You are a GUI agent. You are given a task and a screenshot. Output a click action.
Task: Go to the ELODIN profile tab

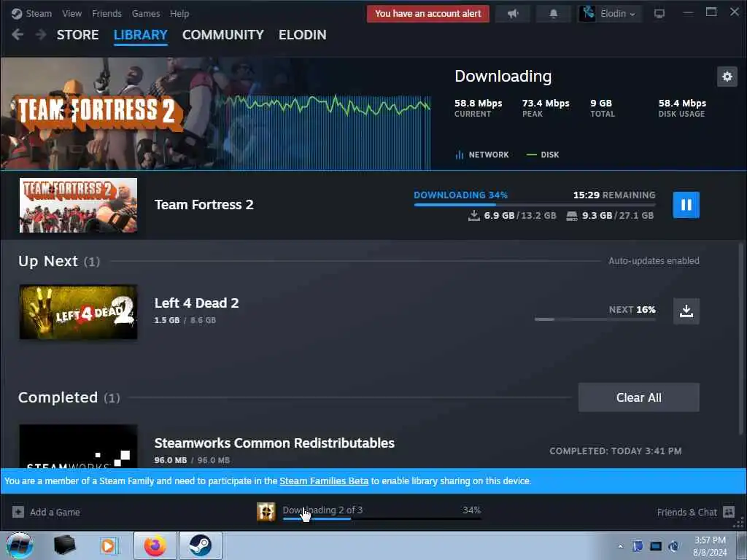(303, 35)
